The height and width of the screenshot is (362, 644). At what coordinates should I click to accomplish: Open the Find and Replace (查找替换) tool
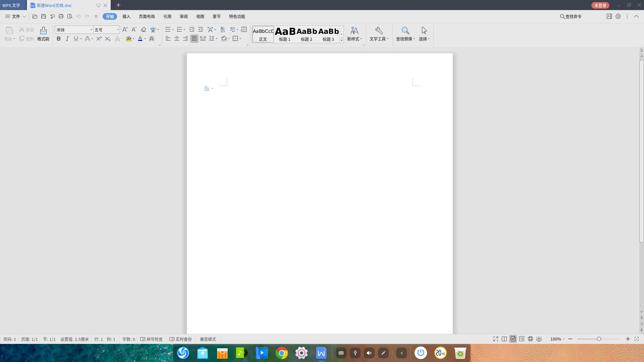405,34
